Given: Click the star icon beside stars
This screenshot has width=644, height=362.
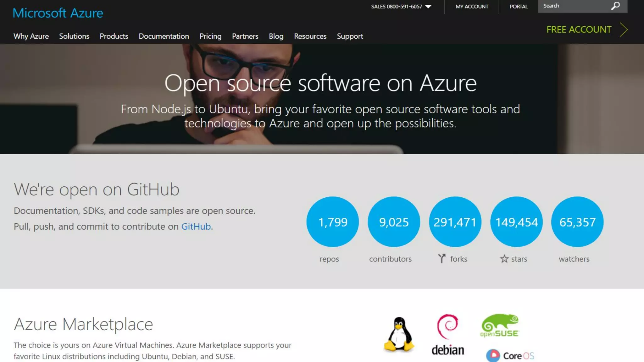Looking at the screenshot, I should pos(504,259).
